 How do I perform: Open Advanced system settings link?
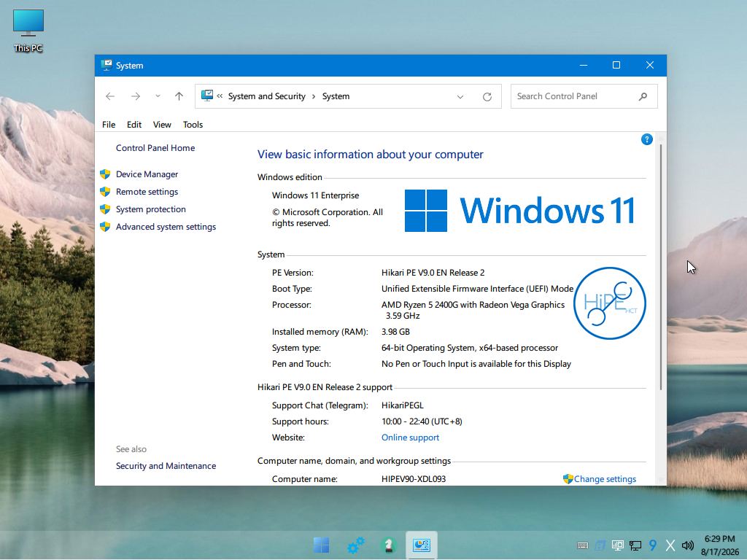166,227
